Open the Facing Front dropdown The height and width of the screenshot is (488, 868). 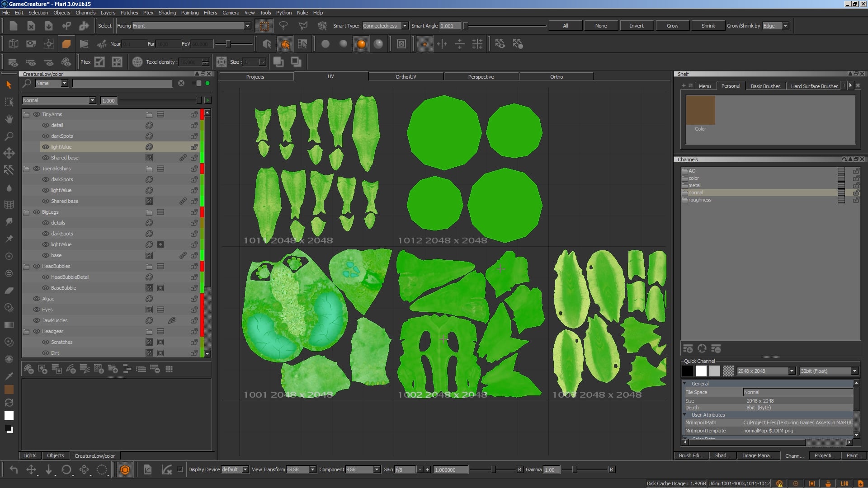pos(247,26)
